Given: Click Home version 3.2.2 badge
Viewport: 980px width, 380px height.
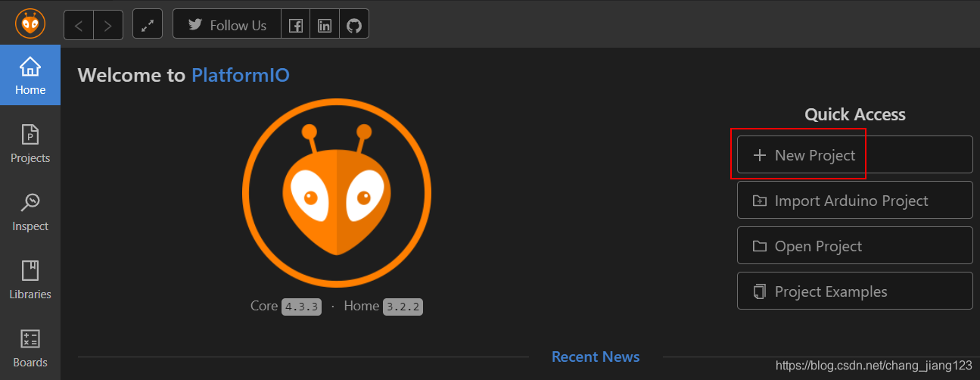Looking at the screenshot, I should click(403, 307).
